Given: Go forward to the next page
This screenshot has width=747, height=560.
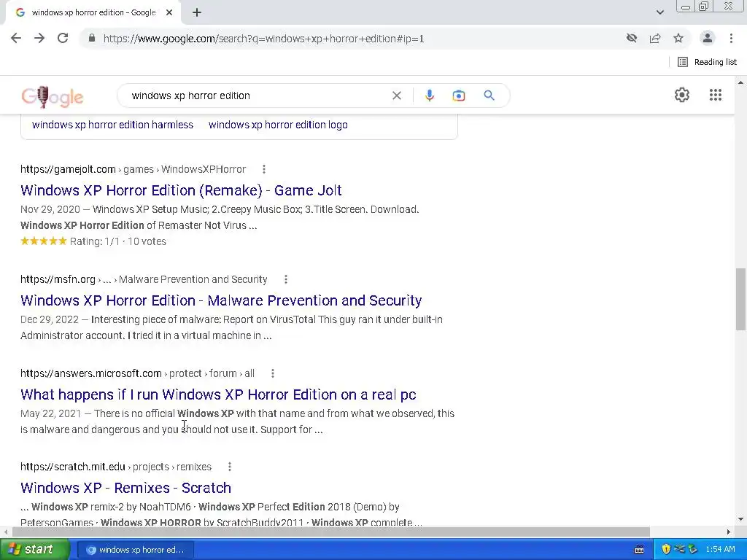Looking at the screenshot, I should coord(39,38).
